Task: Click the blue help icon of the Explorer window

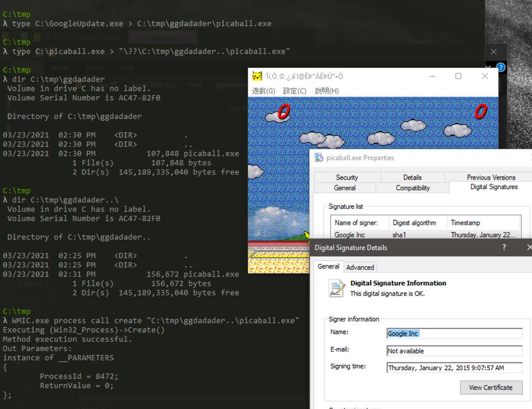Action: click(x=501, y=68)
